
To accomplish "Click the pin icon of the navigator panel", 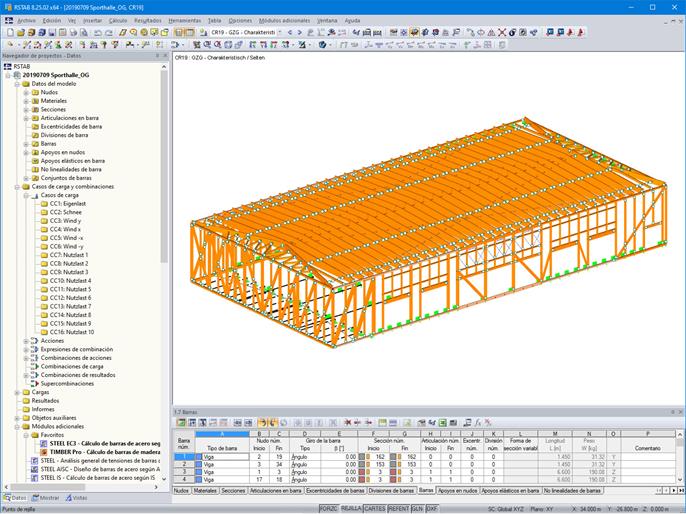I will pos(158,56).
